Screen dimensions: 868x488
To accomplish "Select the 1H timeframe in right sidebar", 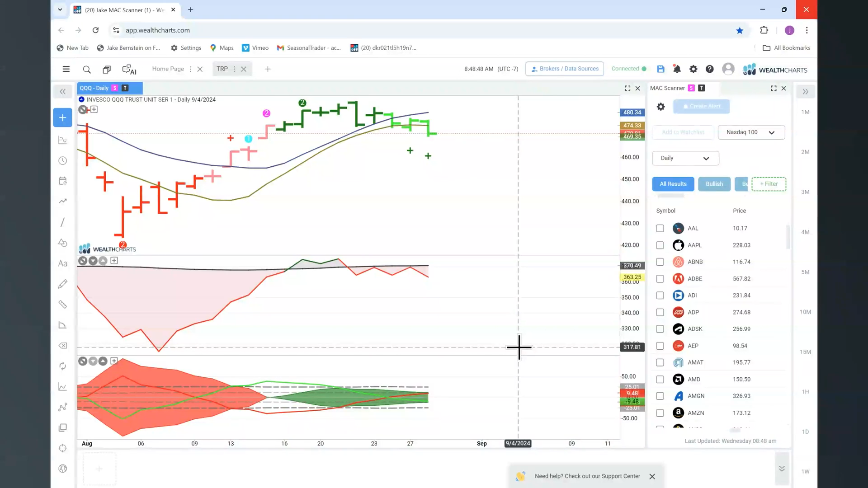I will click(805, 392).
